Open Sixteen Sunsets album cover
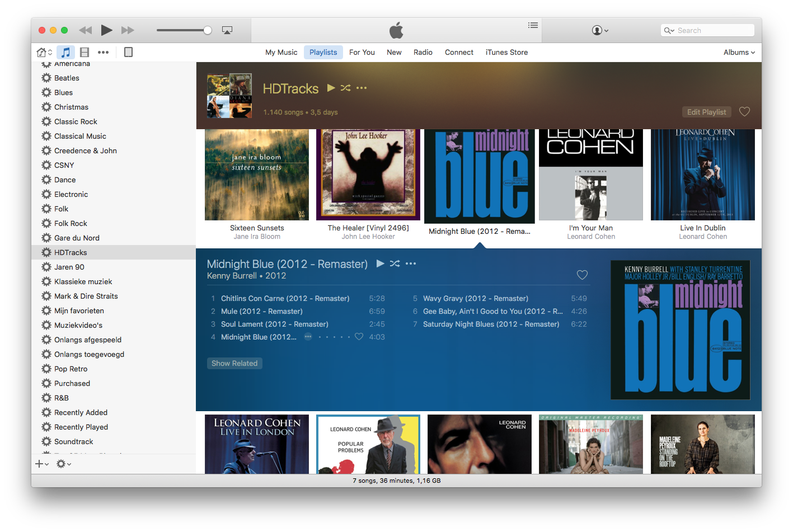The height and width of the screenshot is (532, 793). point(257,175)
